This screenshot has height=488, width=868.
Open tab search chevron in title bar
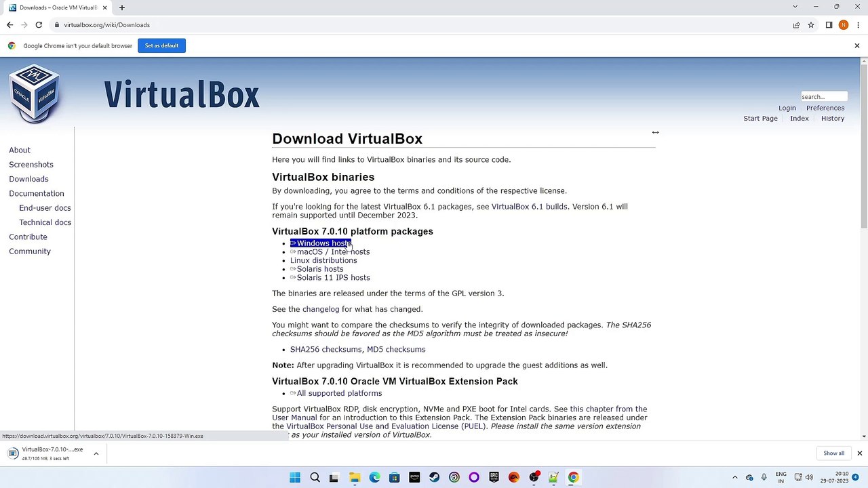pyautogui.click(x=795, y=7)
